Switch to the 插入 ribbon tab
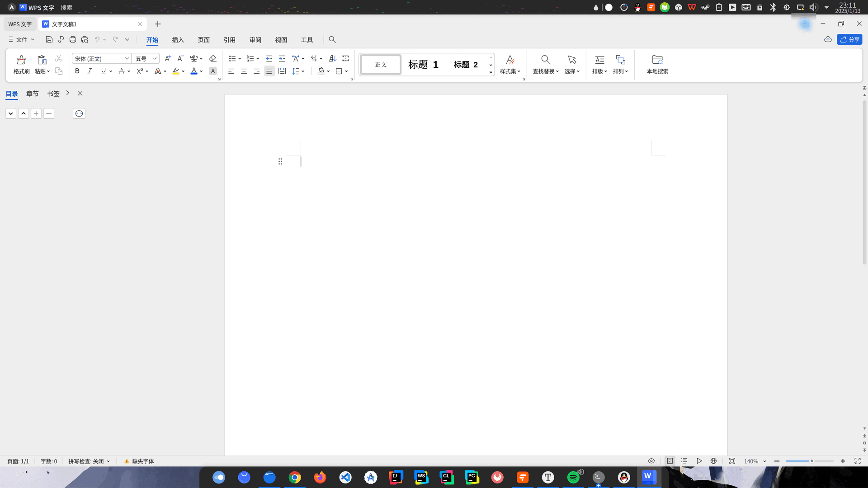868x488 pixels. [x=178, y=40]
